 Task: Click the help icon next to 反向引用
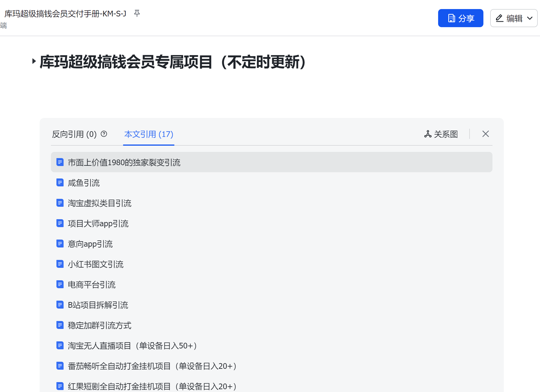[104, 134]
